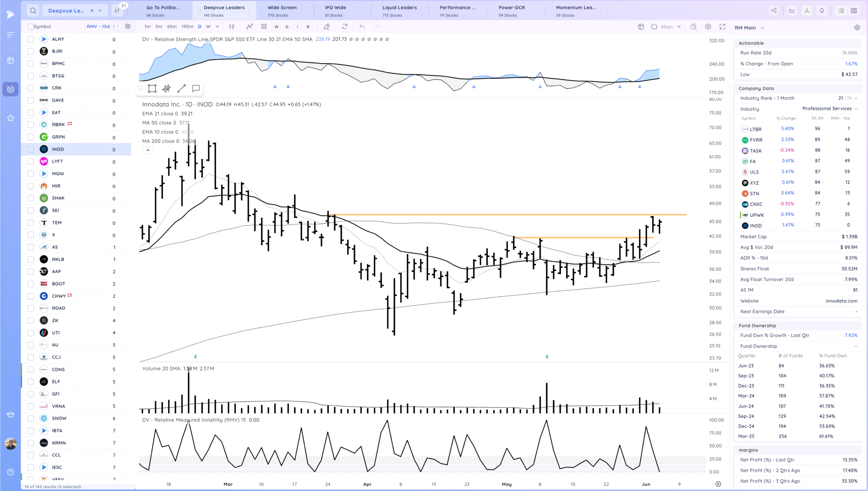
Task: Select TEM in the watchlist
Action: point(57,223)
